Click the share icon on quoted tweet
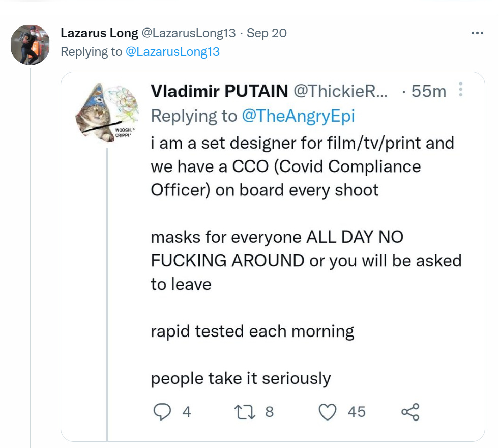Viewport: 499px width, 448px height. coord(410,411)
